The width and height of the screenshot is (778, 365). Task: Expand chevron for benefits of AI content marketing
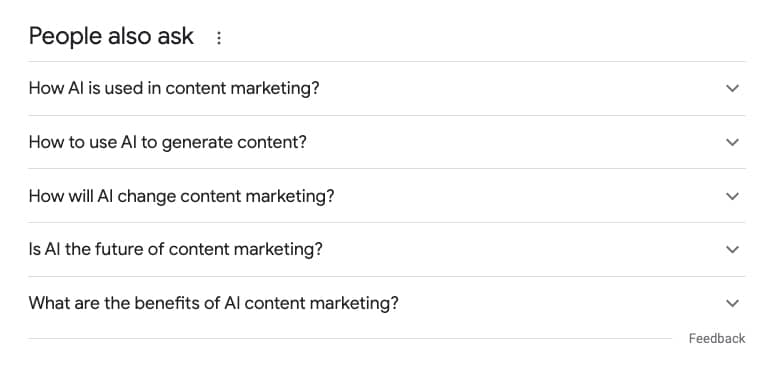tap(732, 303)
